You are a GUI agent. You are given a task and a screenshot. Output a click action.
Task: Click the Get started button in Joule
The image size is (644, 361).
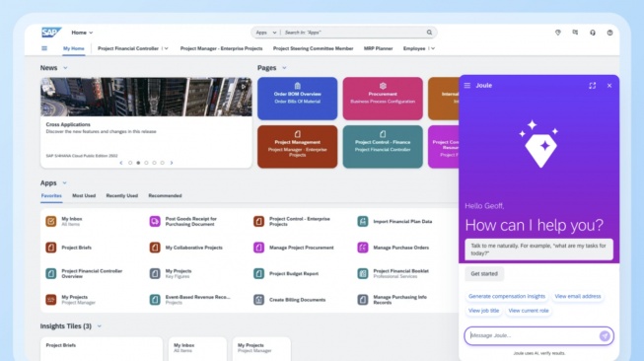coord(484,274)
